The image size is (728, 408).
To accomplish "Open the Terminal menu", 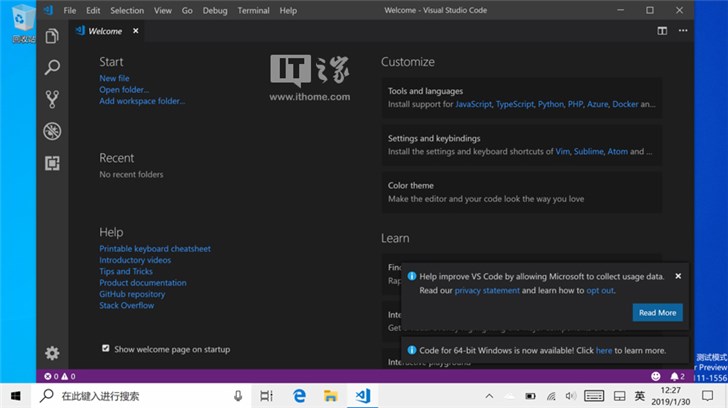I will (x=254, y=10).
